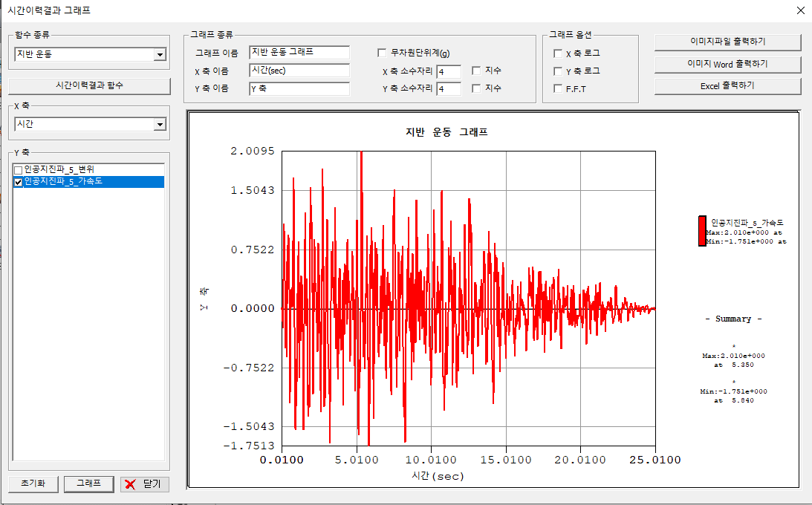Viewport: 812px width, 505px height.
Task: Close the 시간이력결과 그래프 window
Action: click(x=800, y=10)
